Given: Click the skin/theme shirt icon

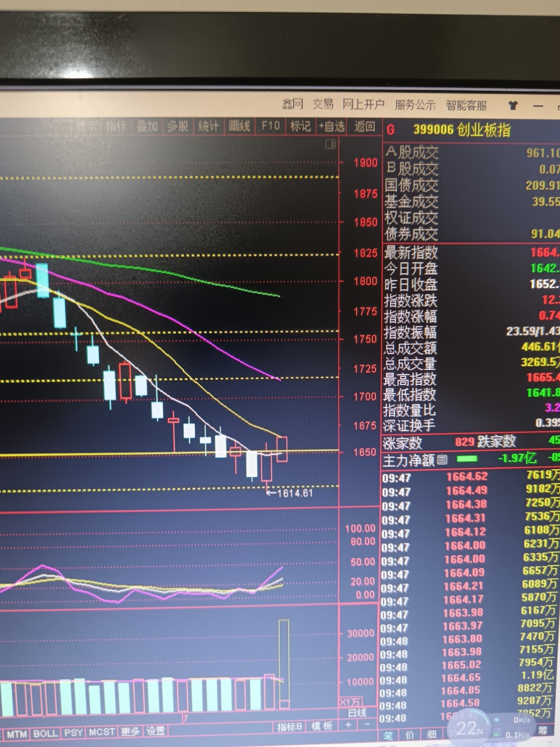Looking at the screenshot, I should click(513, 105).
